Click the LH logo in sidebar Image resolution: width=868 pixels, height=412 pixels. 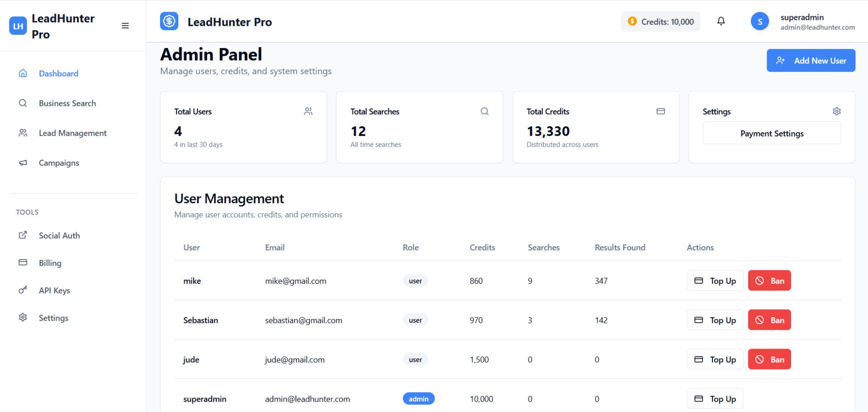tap(18, 26)
